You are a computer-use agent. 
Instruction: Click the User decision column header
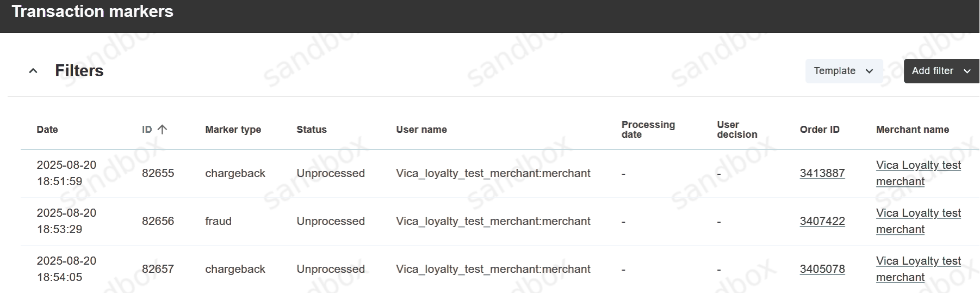pos(737,130)
